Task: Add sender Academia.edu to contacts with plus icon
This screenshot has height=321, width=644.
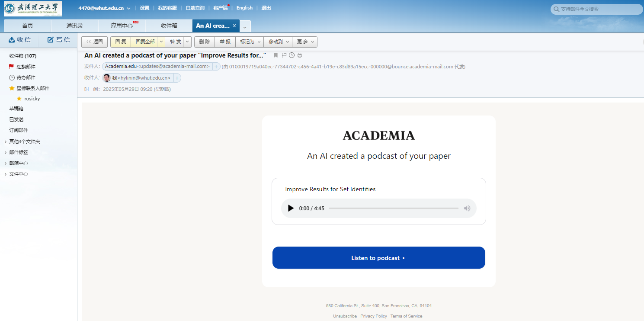Action: (x=216, y=67)
